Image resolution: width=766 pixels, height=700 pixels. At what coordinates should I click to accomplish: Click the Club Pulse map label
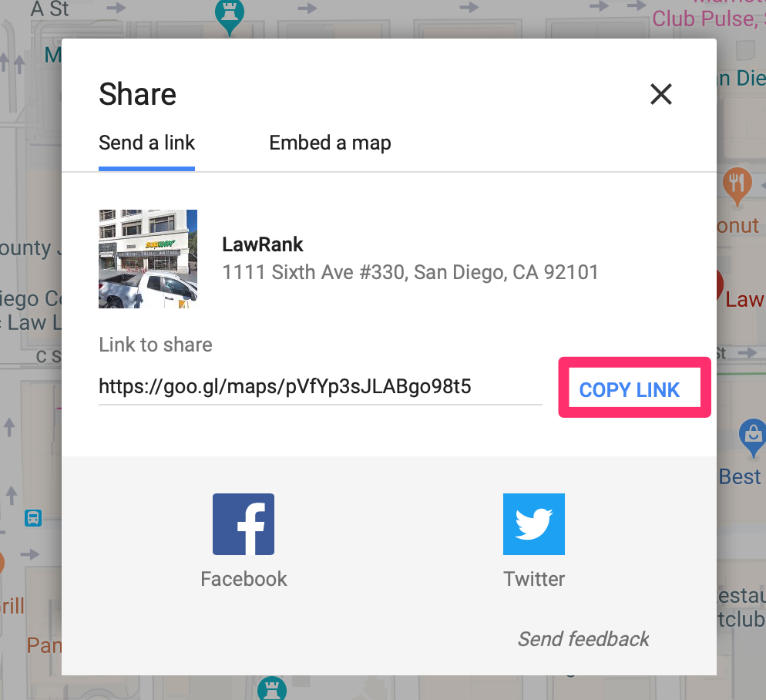[708, 19]
